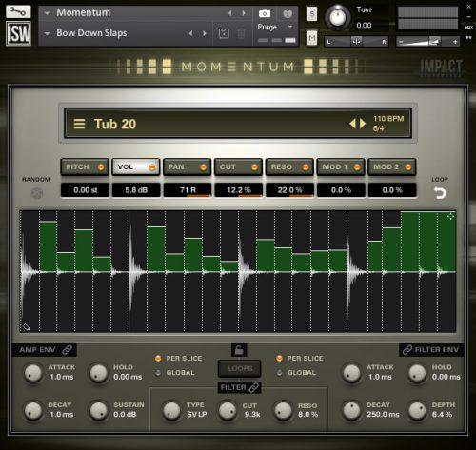The height and width of the screenshot is (450, 476).
Task: Click the Amp Env Hold knob
Action: pos(99,373)
